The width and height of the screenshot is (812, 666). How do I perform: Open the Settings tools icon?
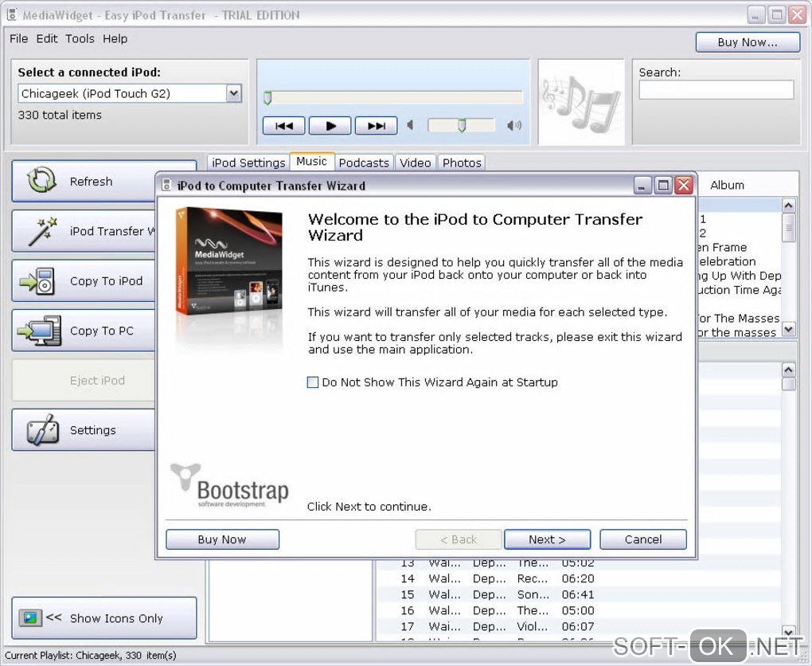[x=42, y=429]
